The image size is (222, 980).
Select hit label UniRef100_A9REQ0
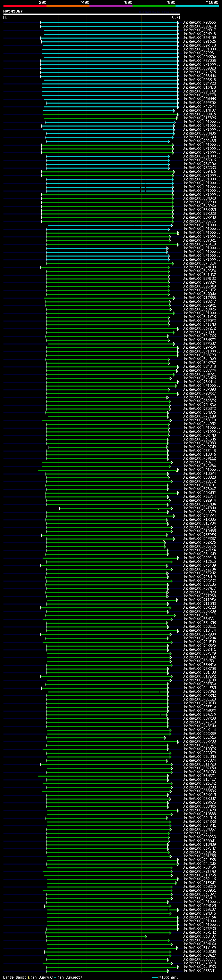(199, 103)
